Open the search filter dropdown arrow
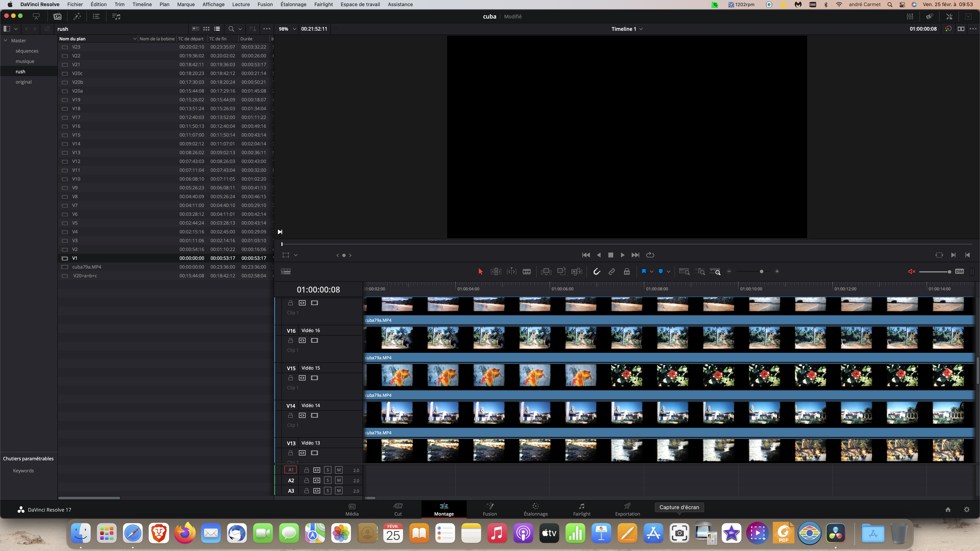The image size is (980, 551). [x=240, y=29]
